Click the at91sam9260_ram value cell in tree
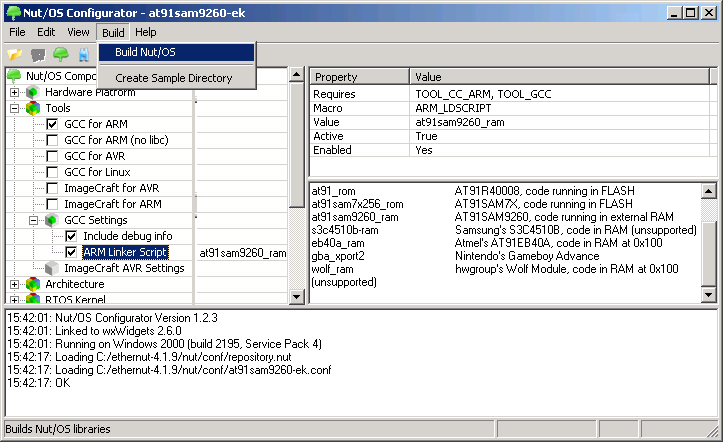This screenshot has width=723, height=442. [243, 253]
